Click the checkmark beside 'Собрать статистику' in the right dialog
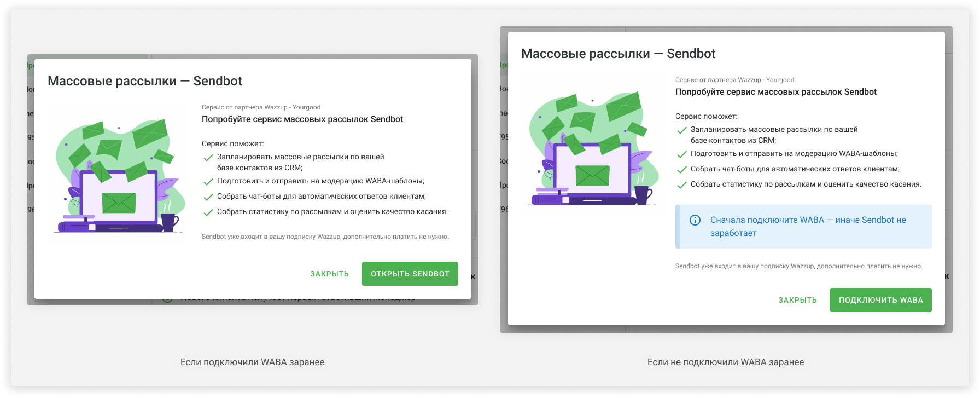This screenshot has height=398, width=980. tap(681, 185)
